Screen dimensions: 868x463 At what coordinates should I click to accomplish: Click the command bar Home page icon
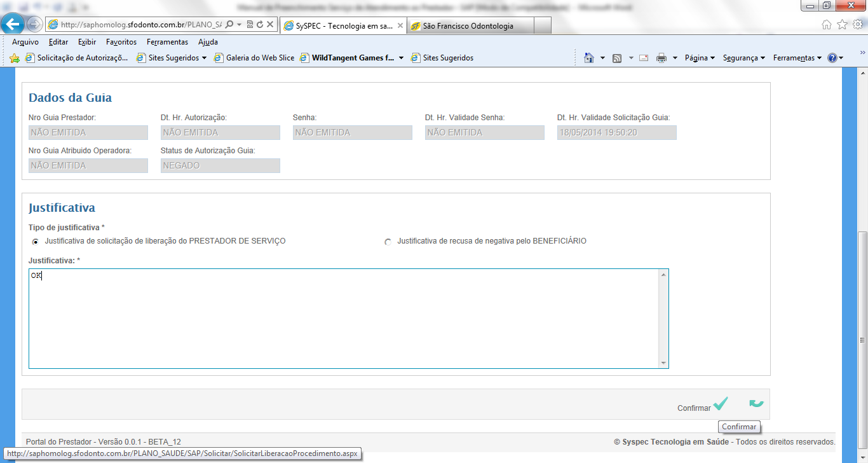(589, 58)
